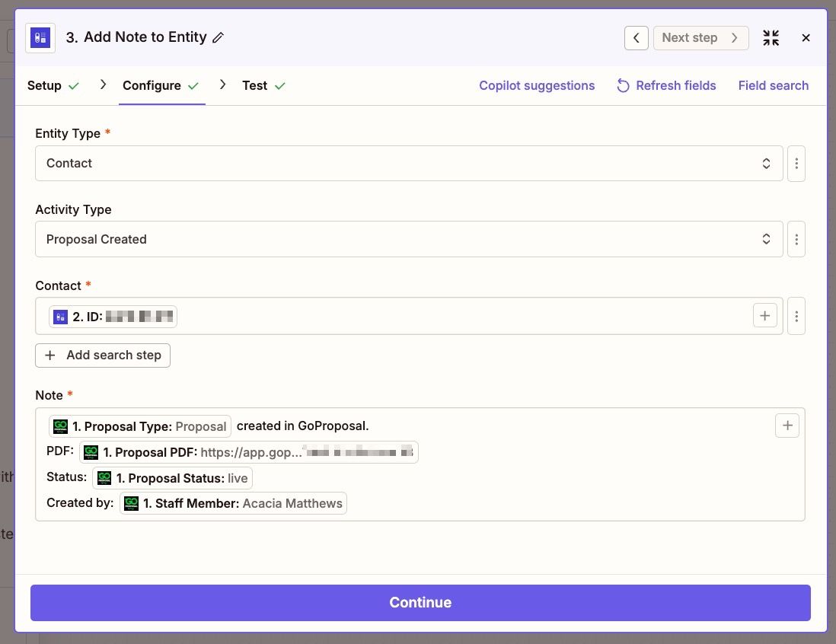
Task: Click the '2. ID' pill in the Contact field
Action: pyautogui.click(x=113, y=317)
